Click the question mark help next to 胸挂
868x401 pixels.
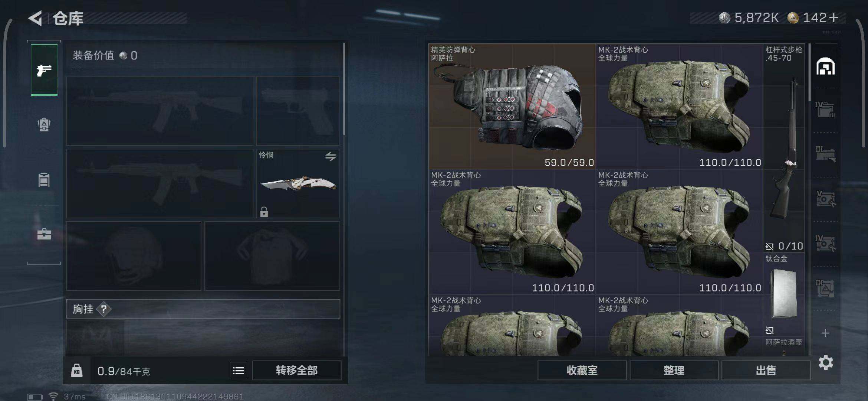104,309
